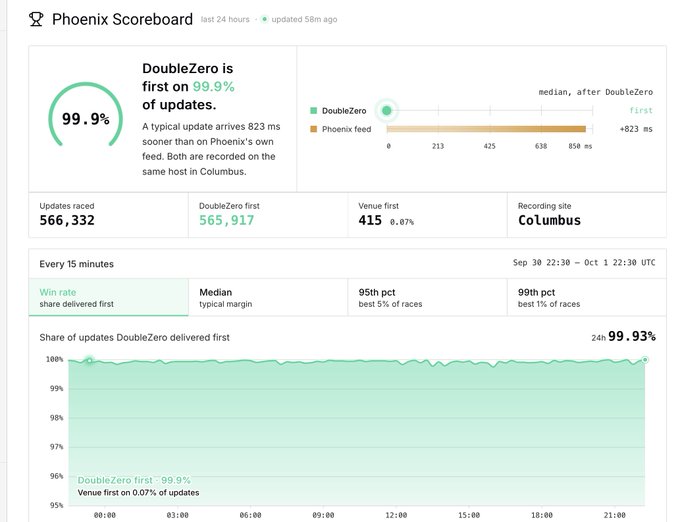Viewport: 680px width, 522px height.
Task: Click the Phoenix feed orange legend square
Action: click(x=314, y=129)
